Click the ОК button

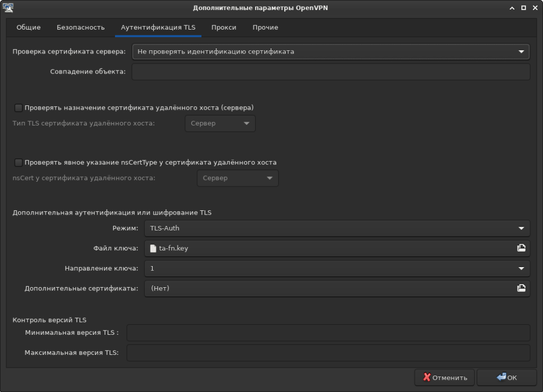point(507,377)
